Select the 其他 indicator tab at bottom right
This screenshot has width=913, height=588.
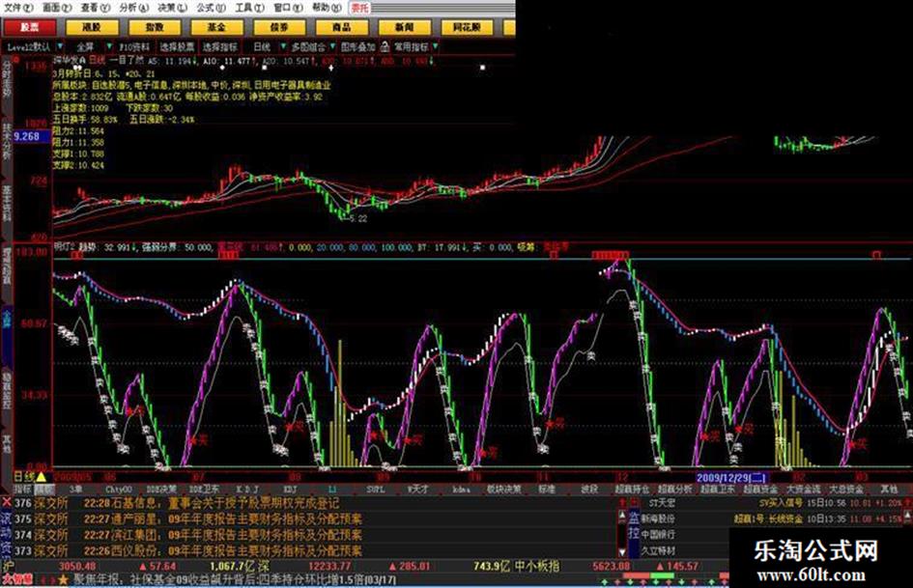coord(889,490)
